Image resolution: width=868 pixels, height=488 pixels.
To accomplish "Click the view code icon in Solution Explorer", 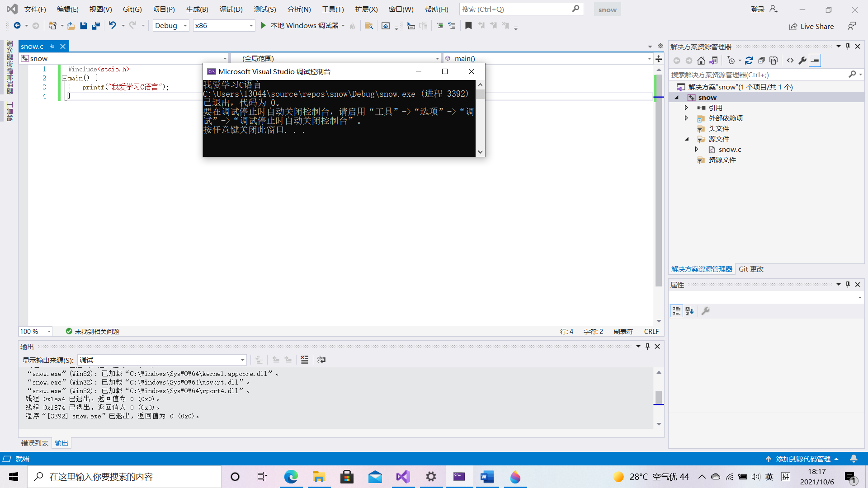I will tap(790, 61).
